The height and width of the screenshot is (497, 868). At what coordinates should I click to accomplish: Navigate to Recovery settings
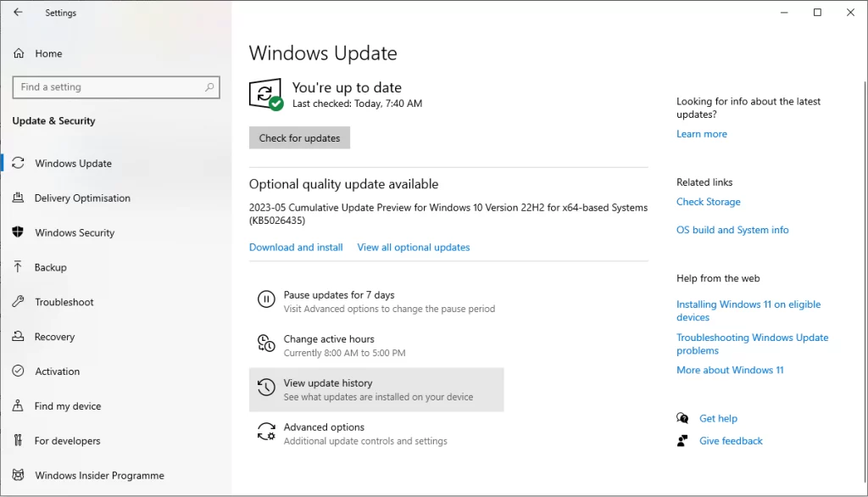(x=54, y=337)
